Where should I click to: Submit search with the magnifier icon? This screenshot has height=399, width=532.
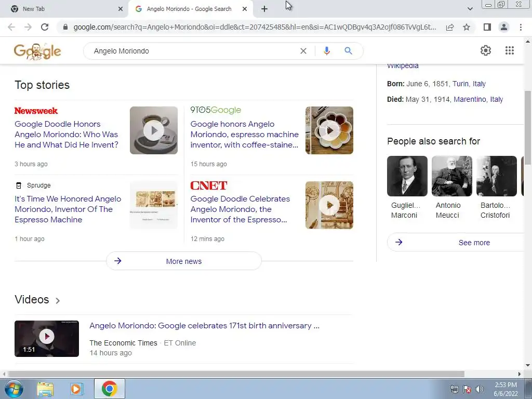click(x=348, y=51)
